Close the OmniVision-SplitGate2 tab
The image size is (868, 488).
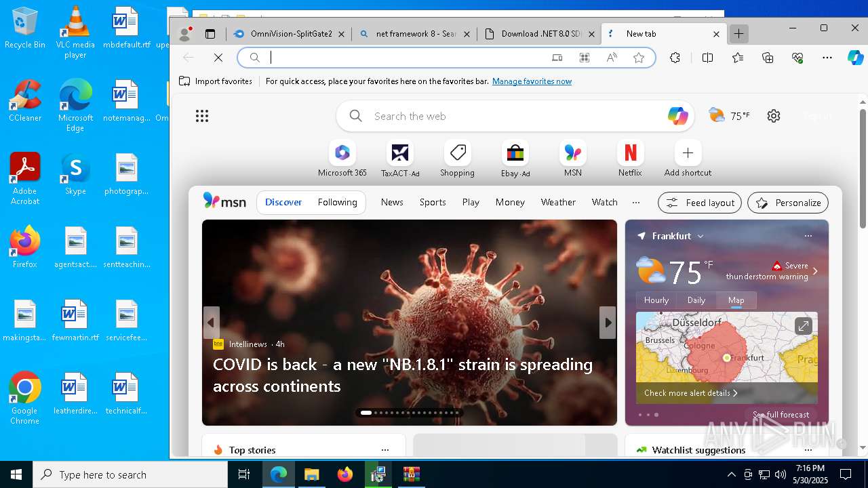click(x=341, y=34)
